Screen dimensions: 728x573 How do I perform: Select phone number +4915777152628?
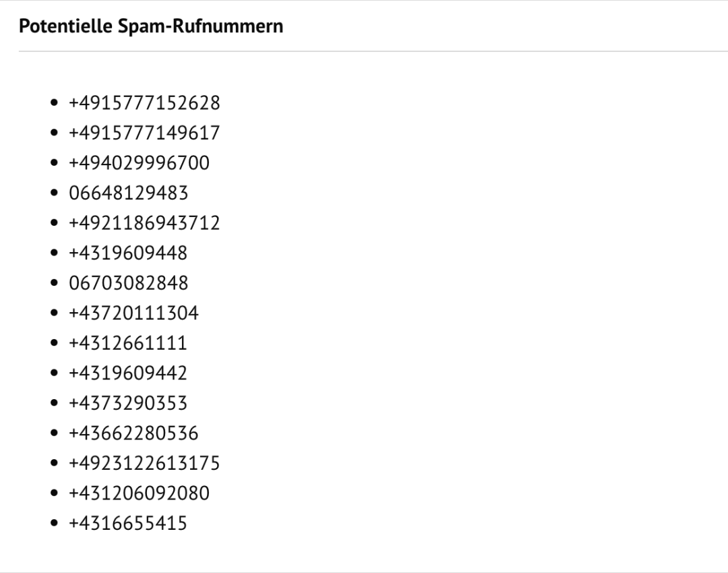point(144,103)
